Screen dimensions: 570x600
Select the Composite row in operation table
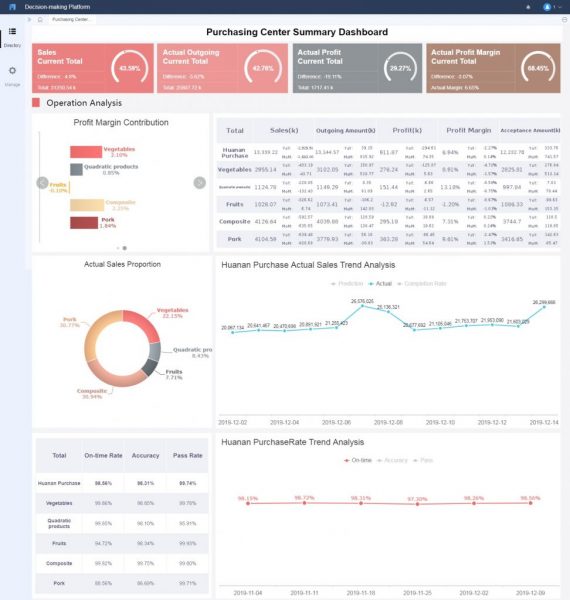click(388, 222)
